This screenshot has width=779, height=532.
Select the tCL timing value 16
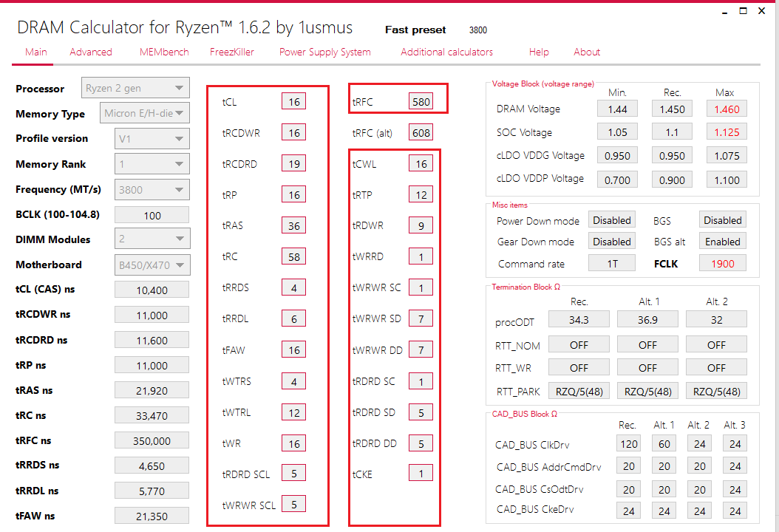click(294, 102)
